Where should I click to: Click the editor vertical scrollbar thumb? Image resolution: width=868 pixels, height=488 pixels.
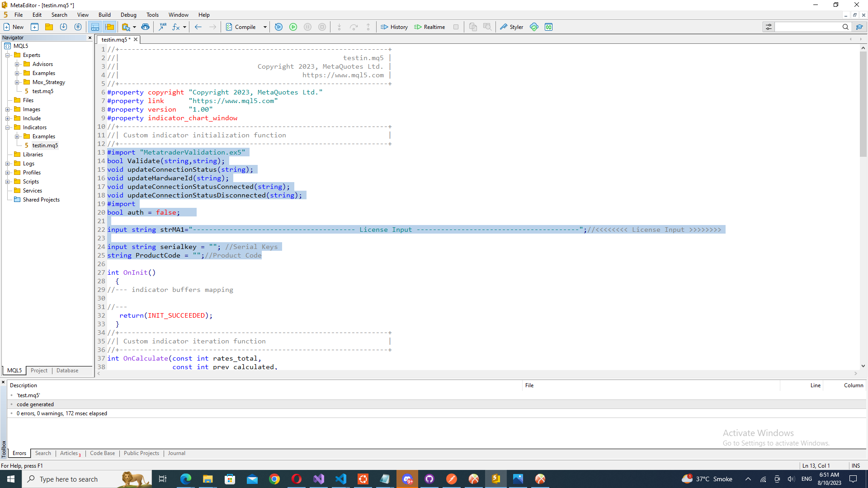(x=863, y=104)
